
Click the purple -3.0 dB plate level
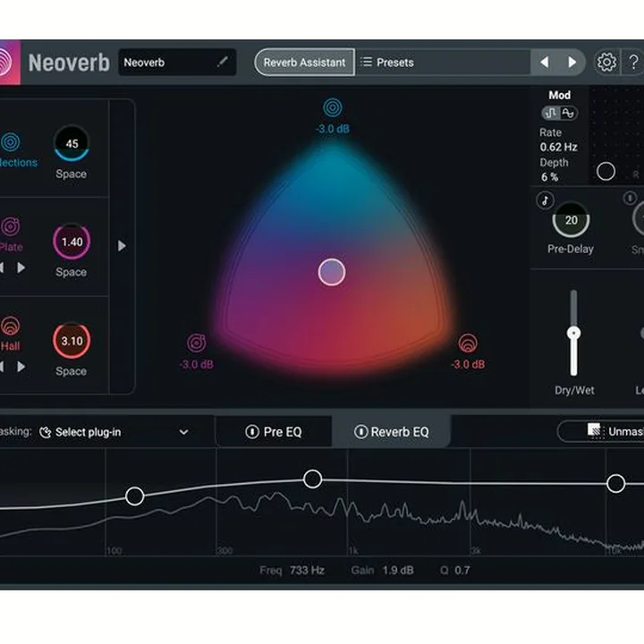point(197,364)
